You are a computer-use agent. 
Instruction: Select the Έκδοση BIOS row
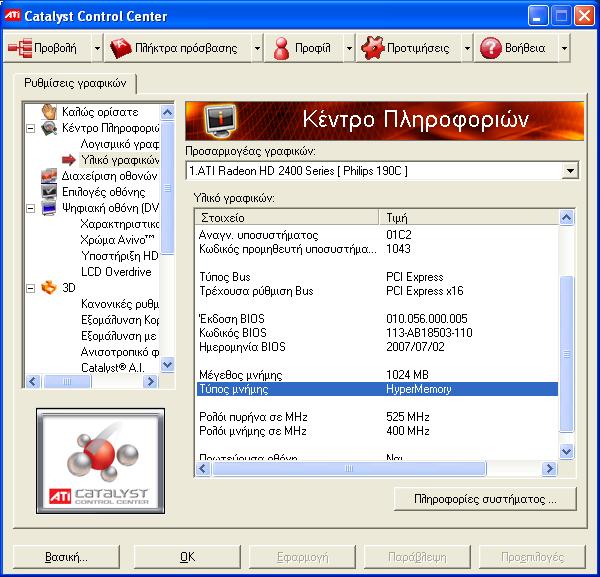coord(377,319)
